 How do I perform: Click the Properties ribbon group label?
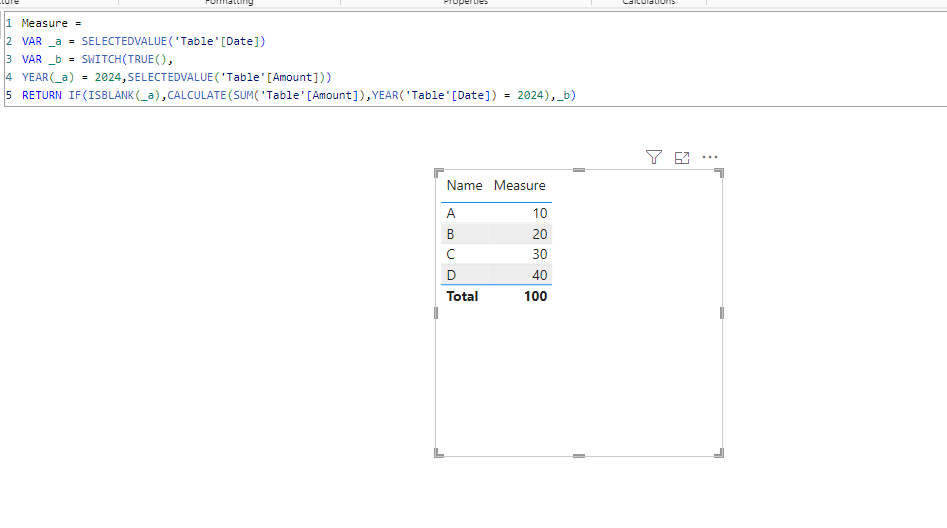(466, 2)
